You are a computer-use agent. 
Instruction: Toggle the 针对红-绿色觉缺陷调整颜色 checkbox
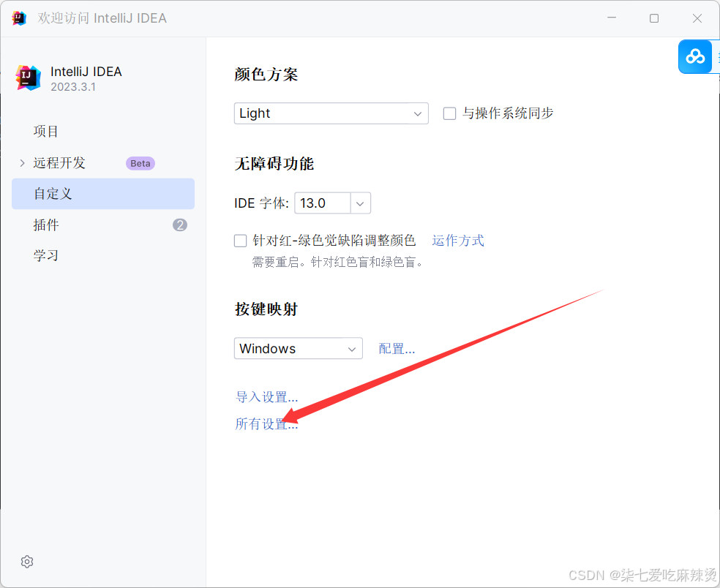[240, 241]
